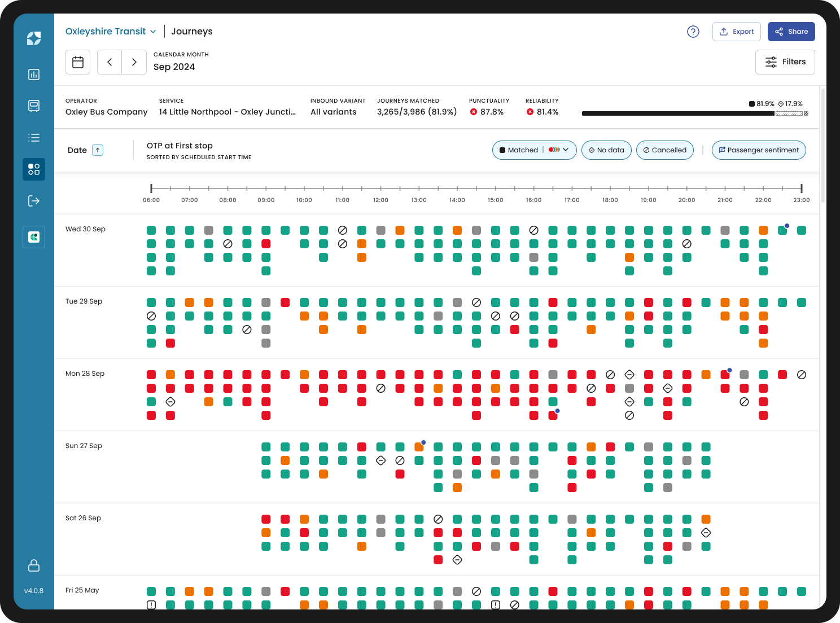
Task: Click the '14 Little Northpool' service value
Action: click(228, 112)
